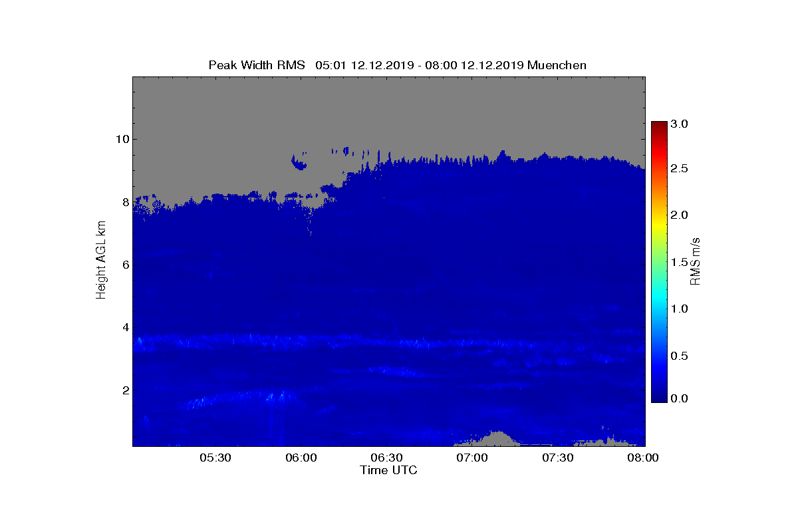Click the bright turbulence layer near 3.5 km
The image size is (798, 532).
click(389, 342)
